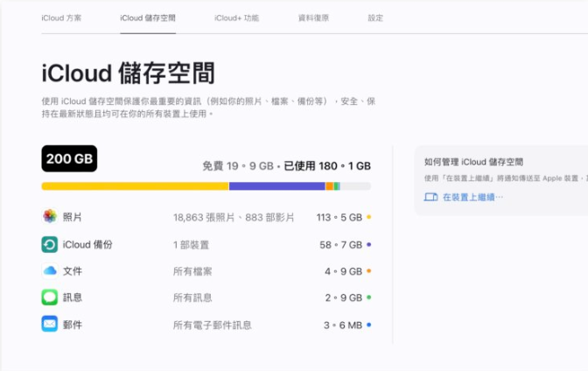Click the purple backup segment of storage bar
Screen dimensions: 588x371
click(x=277, y=186)
